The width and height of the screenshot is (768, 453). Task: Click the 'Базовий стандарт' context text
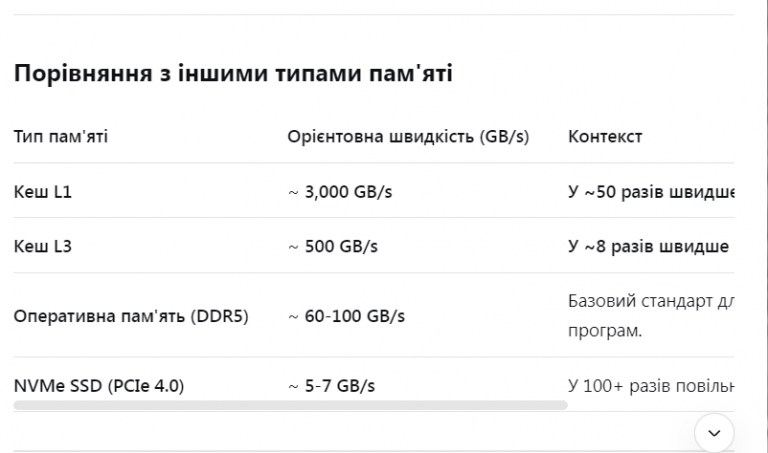coord(652,300)
